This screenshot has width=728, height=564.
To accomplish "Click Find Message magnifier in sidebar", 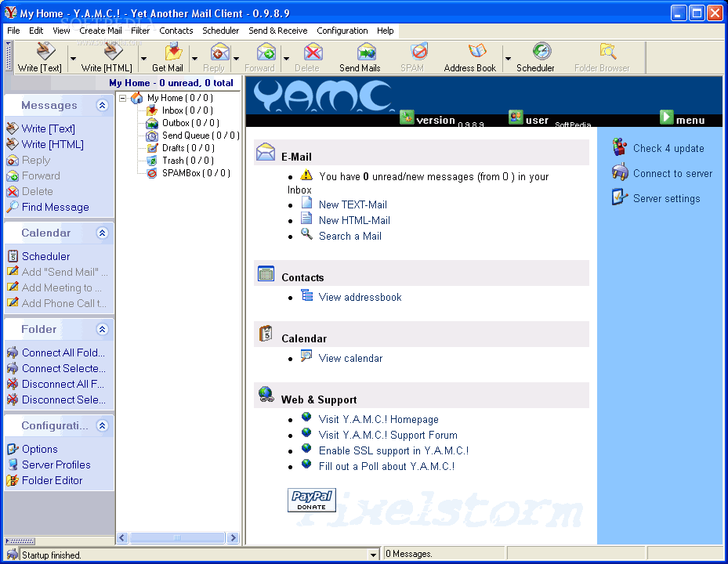I will pyautogui.click(x=13, y=207).
